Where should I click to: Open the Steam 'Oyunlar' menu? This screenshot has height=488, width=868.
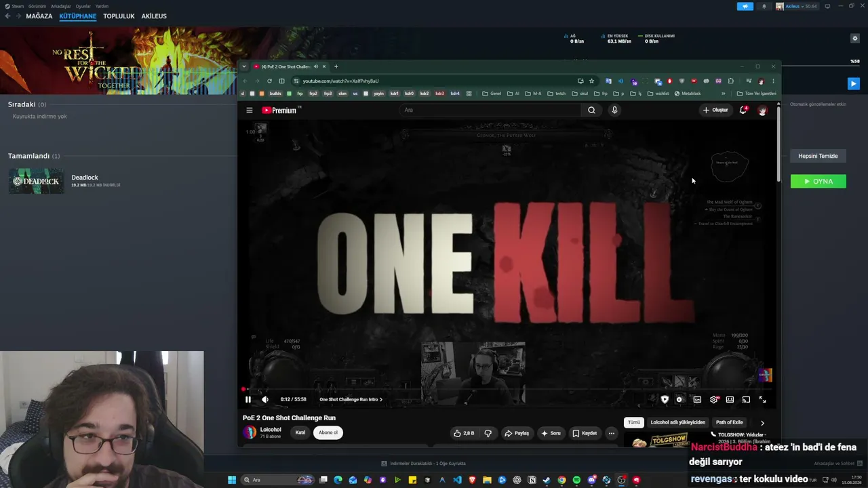click(x=83, y=6)
